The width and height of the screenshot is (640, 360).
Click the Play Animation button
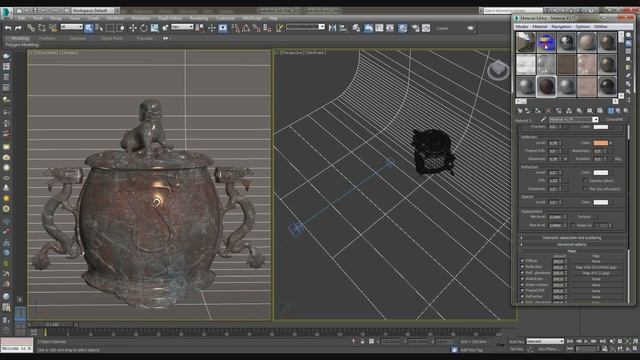coord(586,341)
